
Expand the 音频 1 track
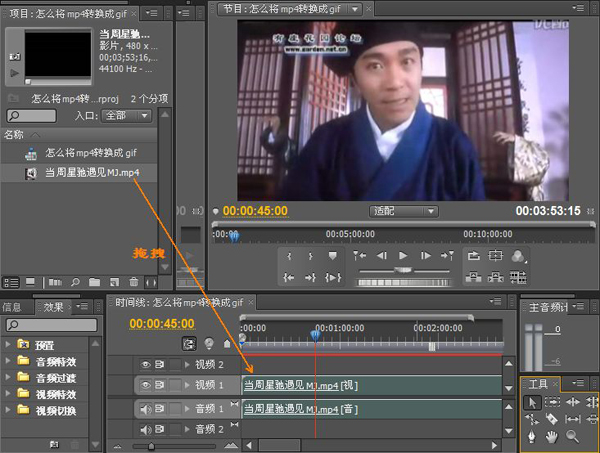click(x=187, y=409)
